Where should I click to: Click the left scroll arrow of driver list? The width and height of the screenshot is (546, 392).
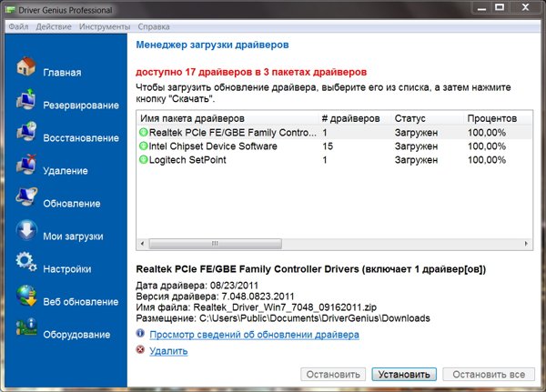tap(142, 244)
